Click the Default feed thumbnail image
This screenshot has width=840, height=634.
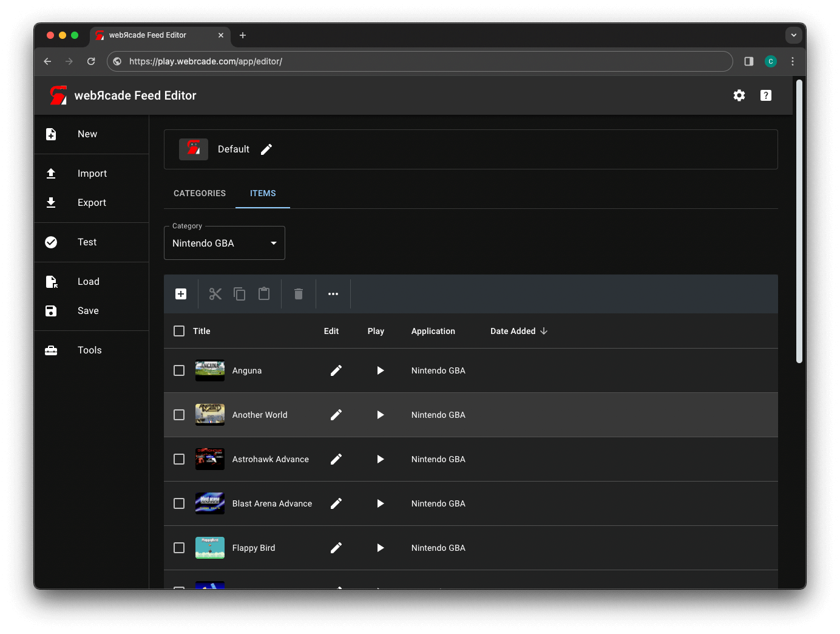(x=194, y=149)
